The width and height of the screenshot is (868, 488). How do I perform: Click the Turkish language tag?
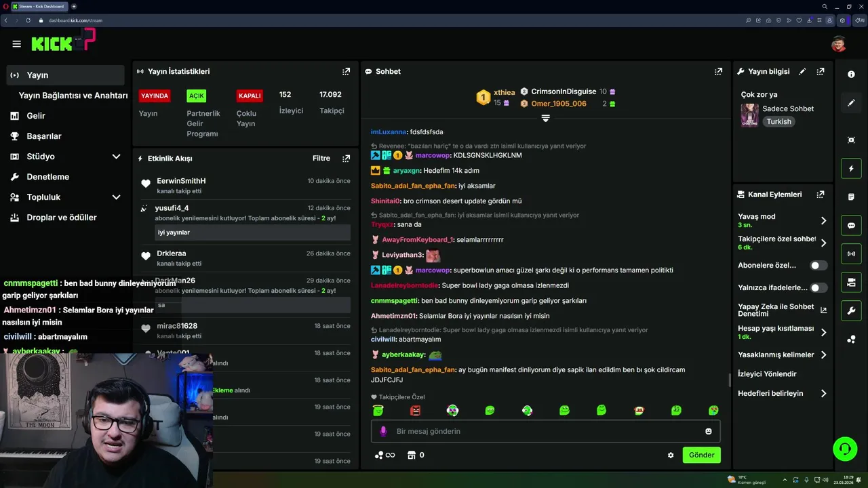[x=779, y=121]
